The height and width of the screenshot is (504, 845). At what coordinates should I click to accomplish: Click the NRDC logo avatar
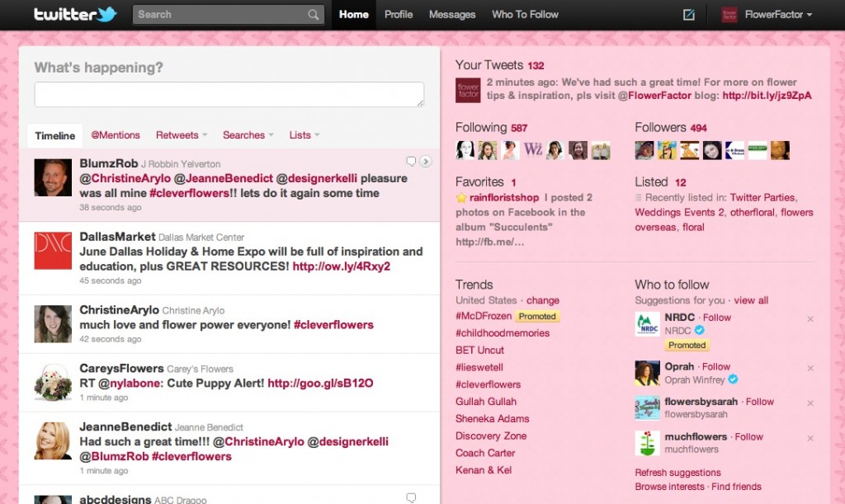[647, 323]
